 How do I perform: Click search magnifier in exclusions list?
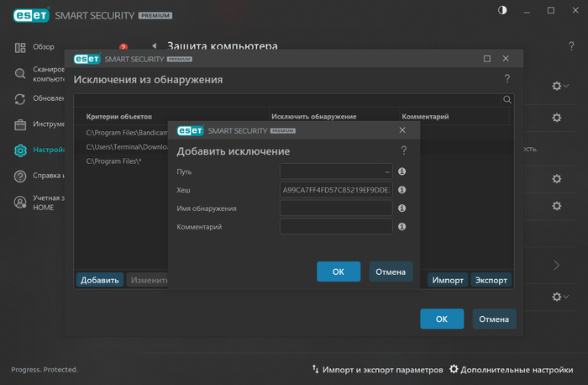(507, 99)
